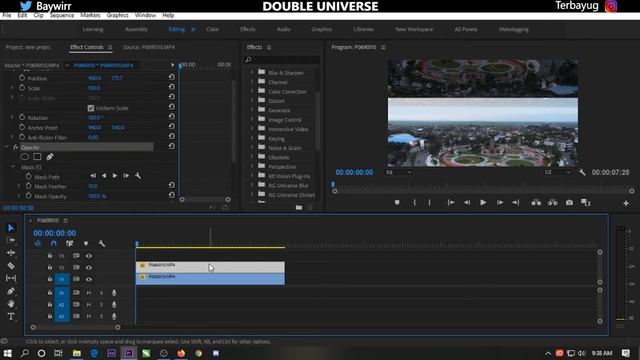
Task: Open the Sequence menu
Action: pos(62,15)
